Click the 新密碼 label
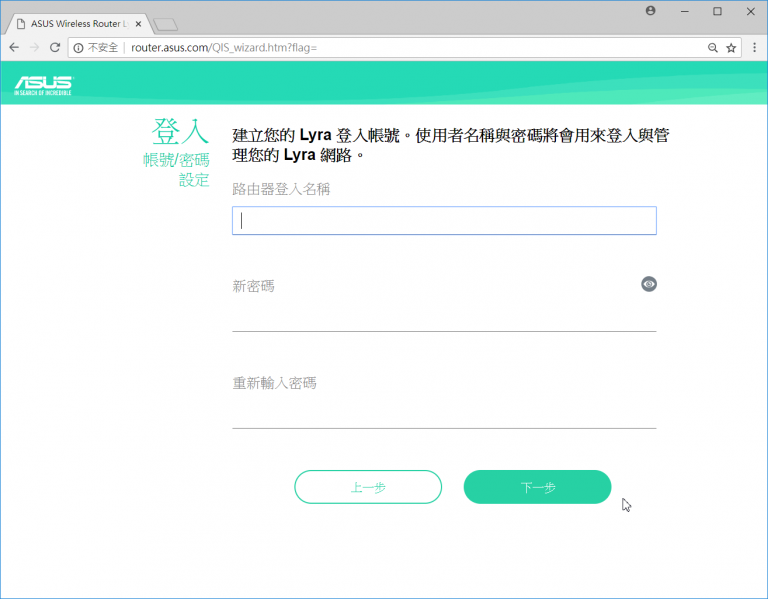The width and height of the screenshot is (768, 599). [253, 286]
